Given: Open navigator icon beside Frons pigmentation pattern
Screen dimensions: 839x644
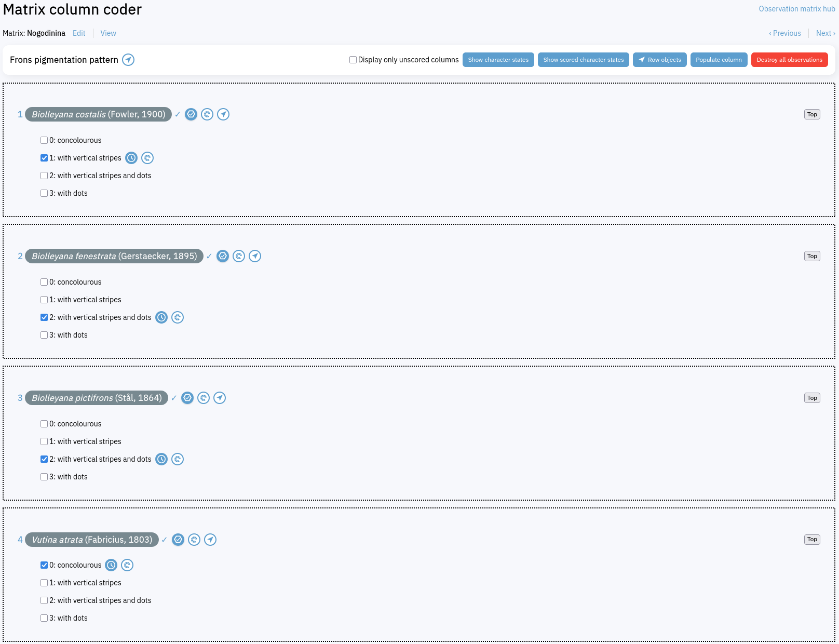Looking at the screenshot, I should tap(128, 60).
